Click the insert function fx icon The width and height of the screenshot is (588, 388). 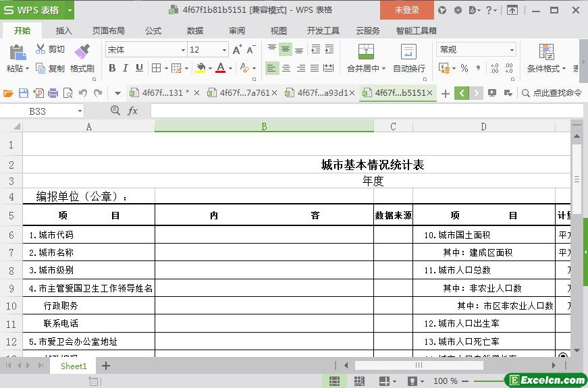(133, 111)
